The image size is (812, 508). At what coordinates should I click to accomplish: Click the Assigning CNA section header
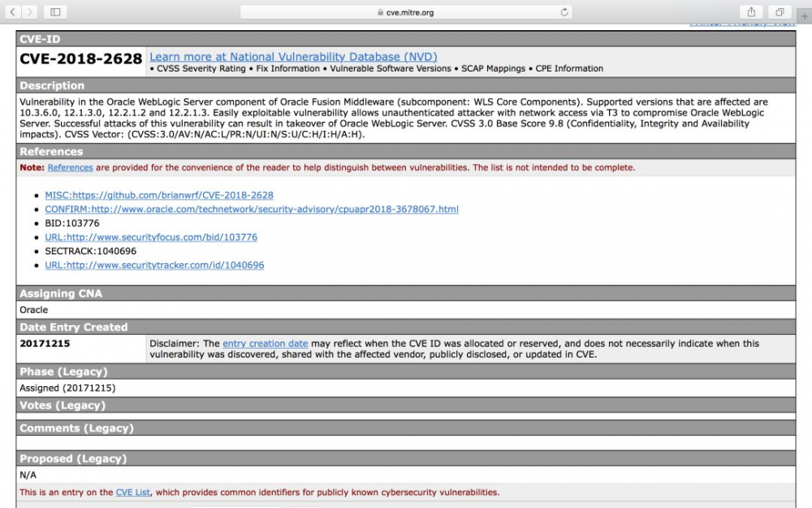tap(406, 293)
